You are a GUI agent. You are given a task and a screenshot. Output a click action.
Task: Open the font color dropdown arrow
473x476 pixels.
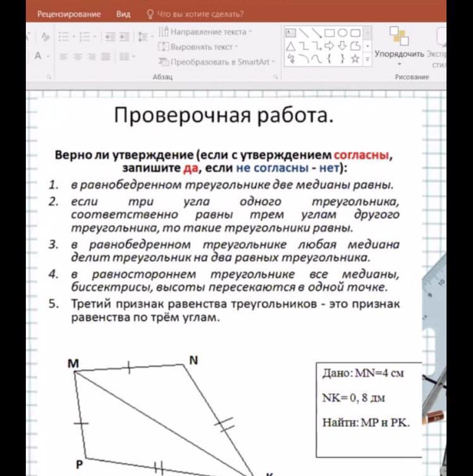pos(48,56)
